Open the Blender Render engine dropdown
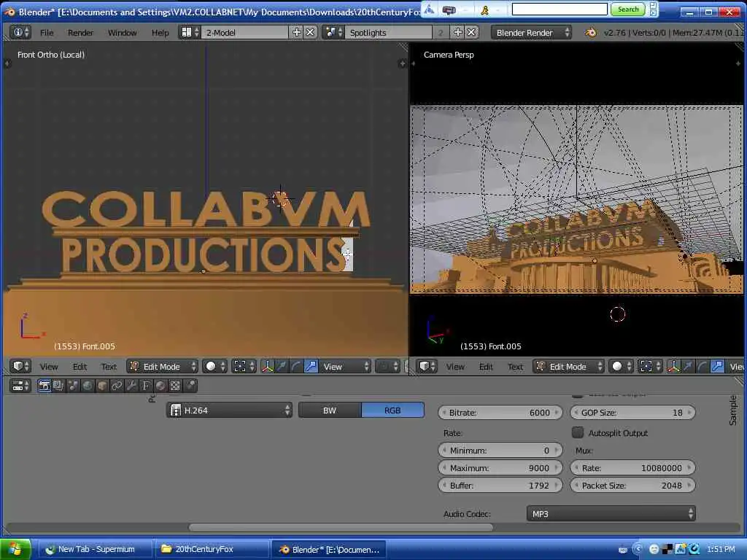The image size is (747, 560). (531, 32)
